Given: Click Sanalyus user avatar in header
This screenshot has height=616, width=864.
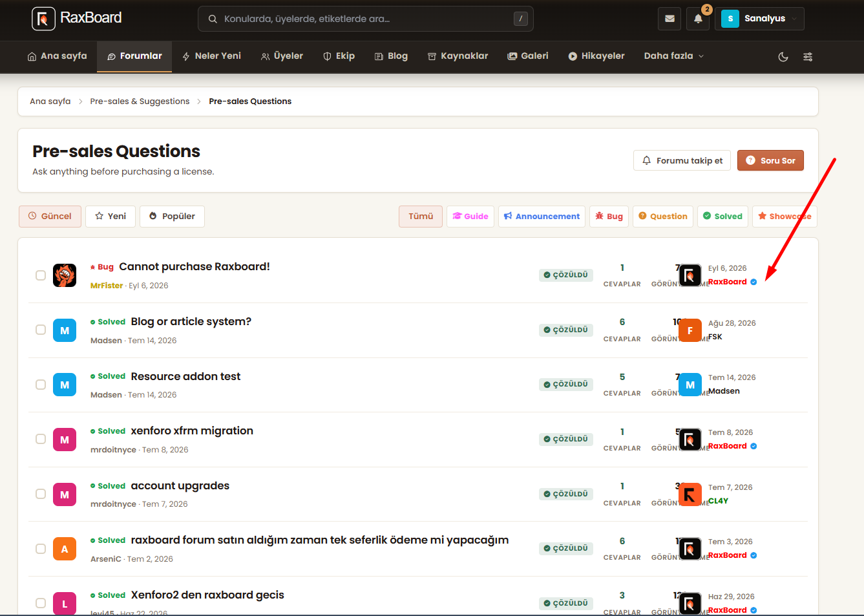Looking at the screenshot, I should tap(730, 19).
